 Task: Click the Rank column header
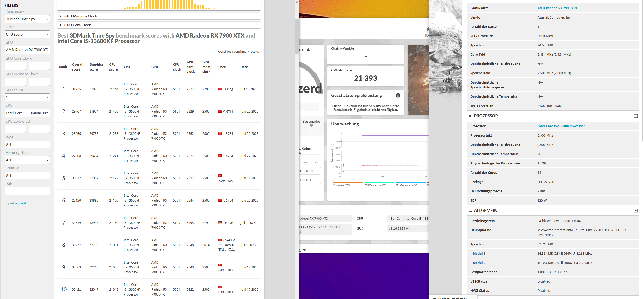pos(63,67)
